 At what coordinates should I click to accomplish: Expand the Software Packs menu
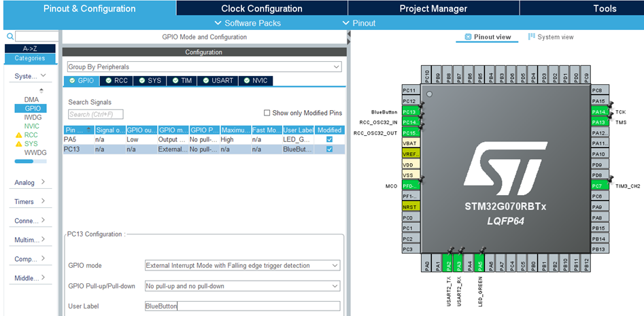tap(248, 23)
